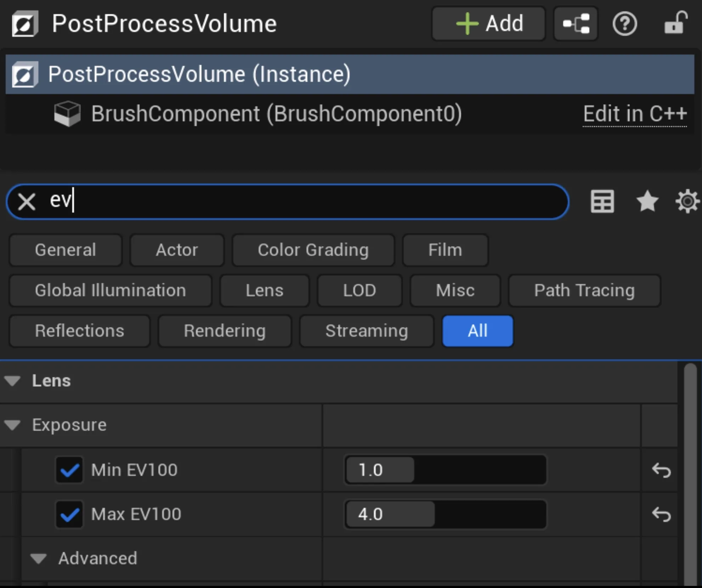The height and width of the screenshot is (588, 702).
Task: Open the Edit in C++ link
Action: pos(635,114)
